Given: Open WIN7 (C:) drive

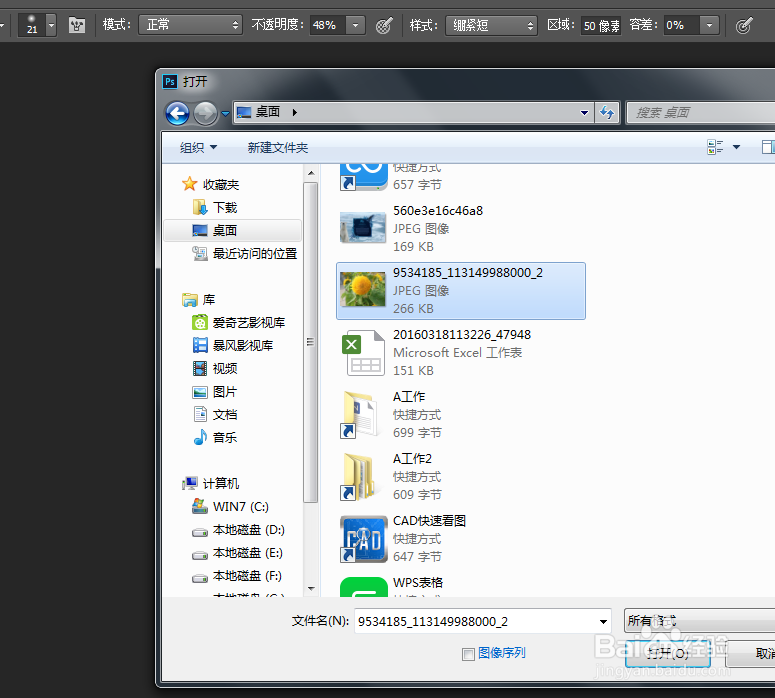Looking at the screenshot, I should (x=230, y=506).
